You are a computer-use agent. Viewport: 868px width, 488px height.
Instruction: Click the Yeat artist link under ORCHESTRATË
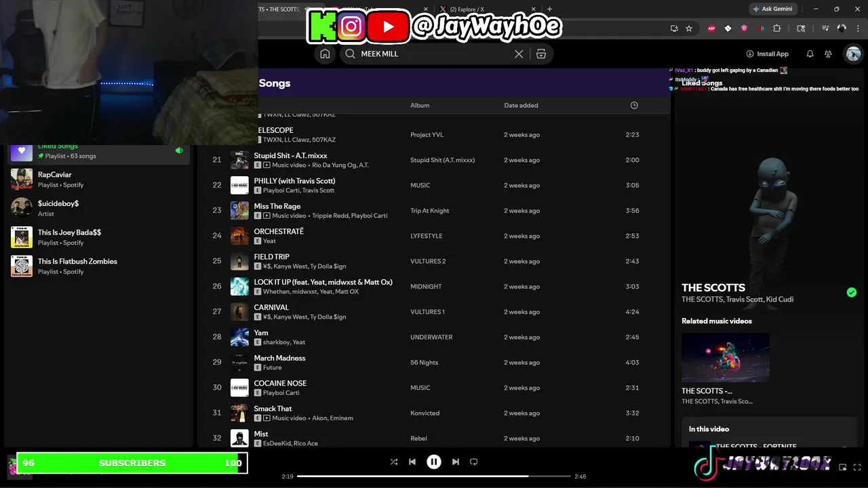pyautogui.click(x=269, y=241)
